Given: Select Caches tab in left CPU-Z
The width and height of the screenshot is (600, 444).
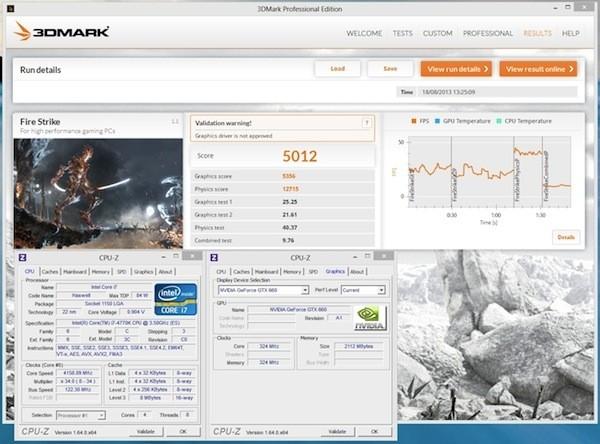Looking at the screenshot, I should (50, 271).
